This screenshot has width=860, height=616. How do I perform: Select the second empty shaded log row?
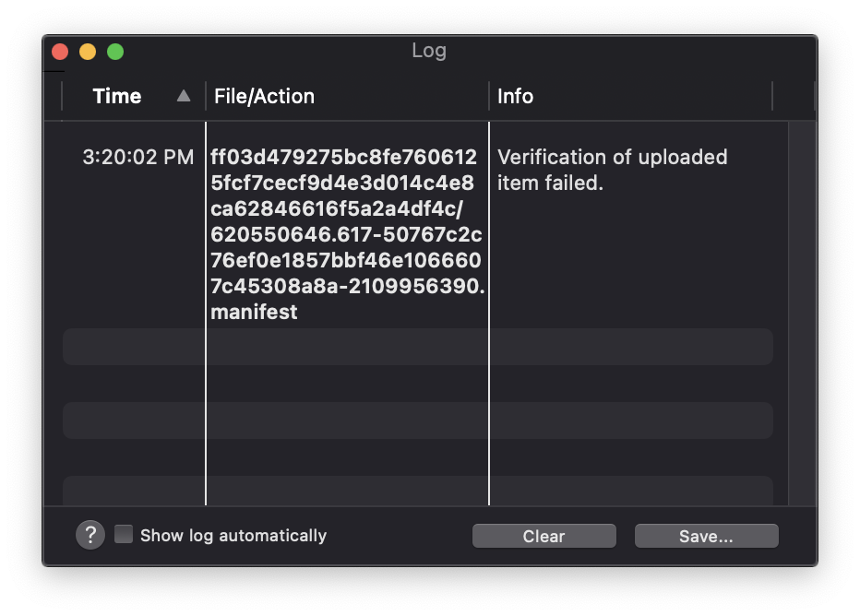[x=418, y=421]
